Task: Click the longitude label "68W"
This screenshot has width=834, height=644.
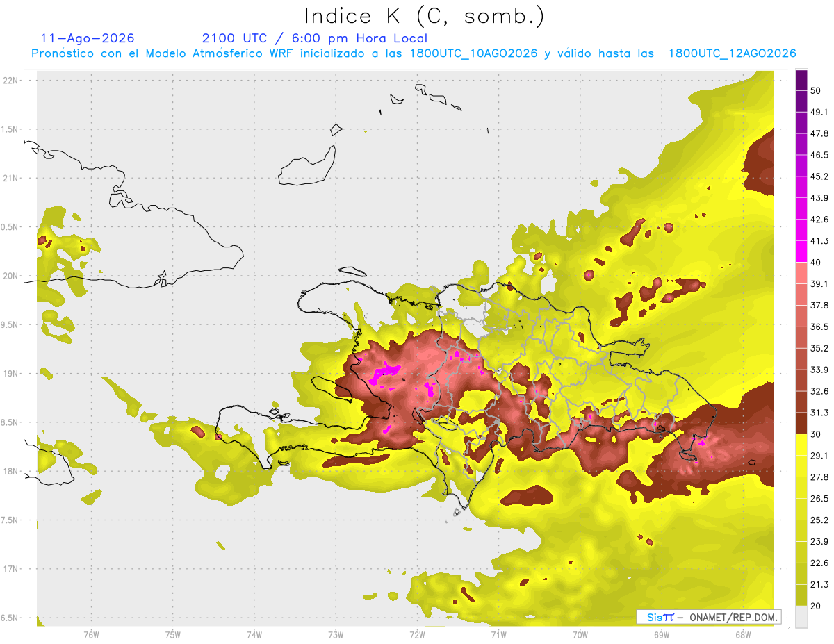Action: coord(742,634)
